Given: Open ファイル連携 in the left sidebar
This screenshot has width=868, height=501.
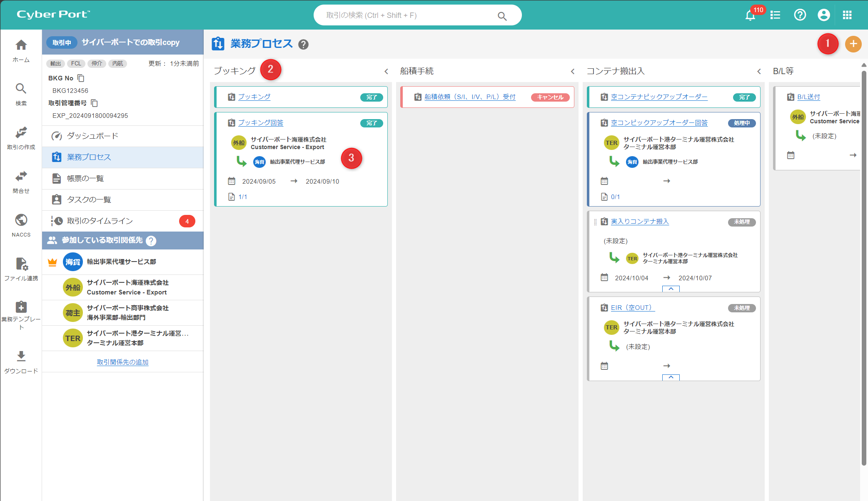Looking at the screenshot, I should 21,269.
